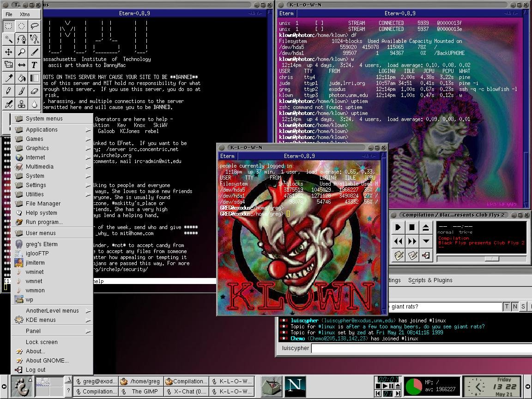Select Run program... from the GNOME menu

tap(52, 222)
